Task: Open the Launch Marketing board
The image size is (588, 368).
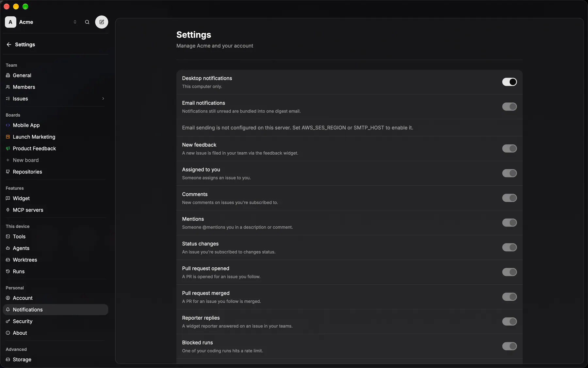Action: (x=56, y=137)
